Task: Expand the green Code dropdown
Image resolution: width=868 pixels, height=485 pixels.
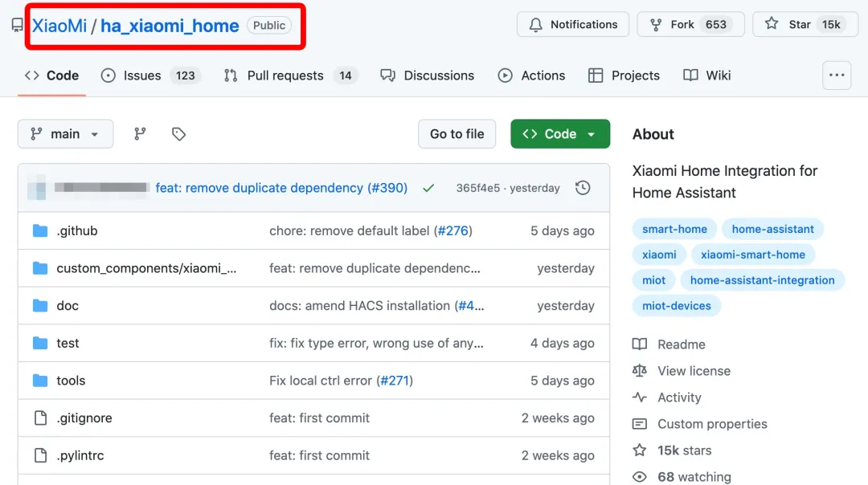Action: point(560,134)
